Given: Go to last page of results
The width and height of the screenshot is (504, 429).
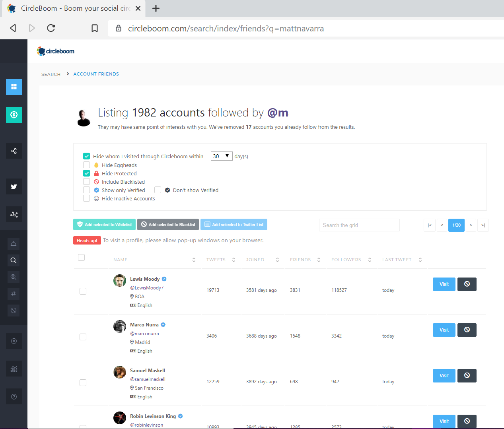Looking at the screenshot, I should (483, 225).
